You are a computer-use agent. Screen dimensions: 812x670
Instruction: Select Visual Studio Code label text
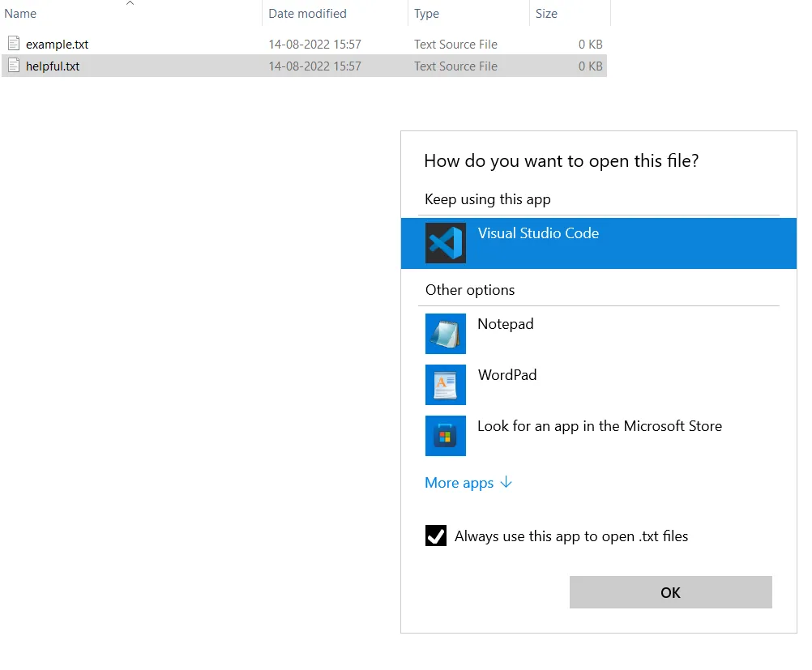[538, 233]
